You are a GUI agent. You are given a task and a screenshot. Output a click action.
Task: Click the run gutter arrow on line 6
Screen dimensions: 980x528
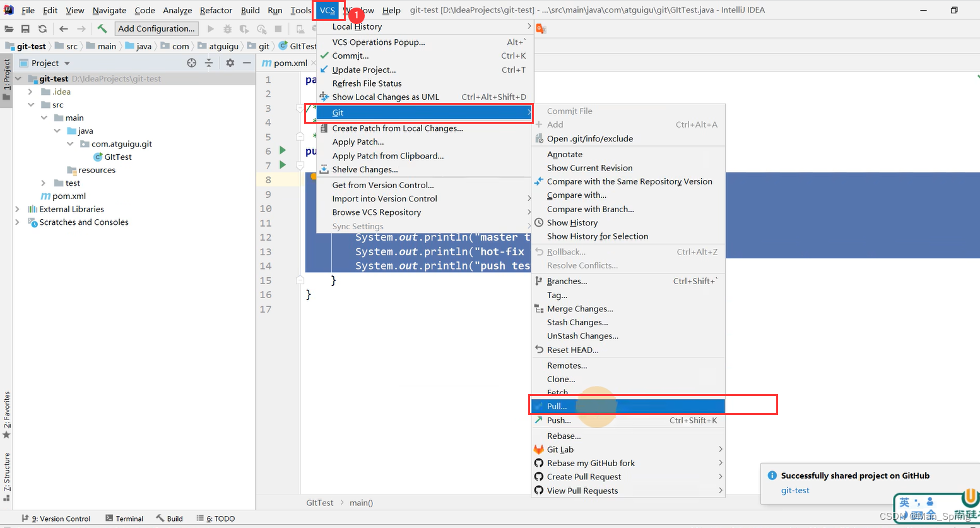283,150
